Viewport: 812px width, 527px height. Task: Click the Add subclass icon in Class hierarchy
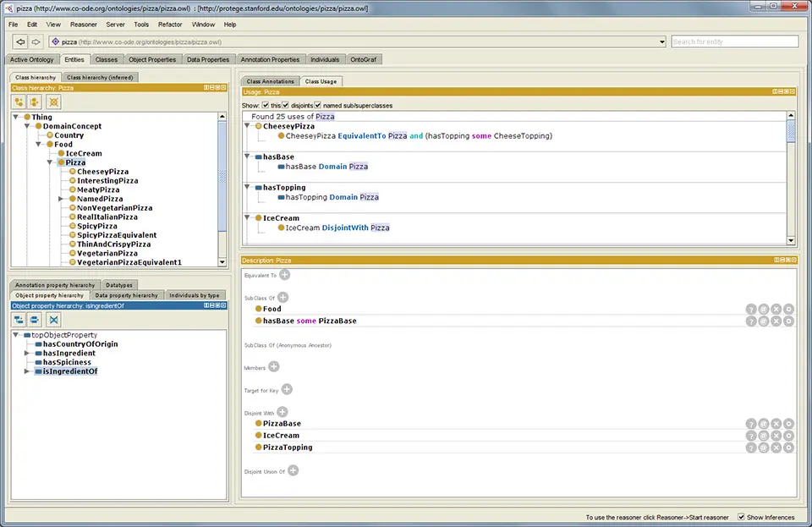point(19,102)
